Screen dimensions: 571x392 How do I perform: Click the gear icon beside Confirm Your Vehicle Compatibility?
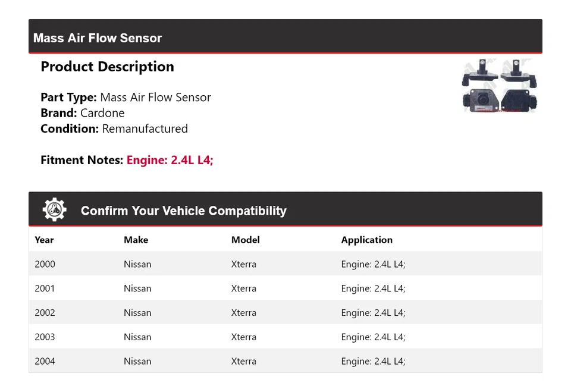[x=55, y=210]
